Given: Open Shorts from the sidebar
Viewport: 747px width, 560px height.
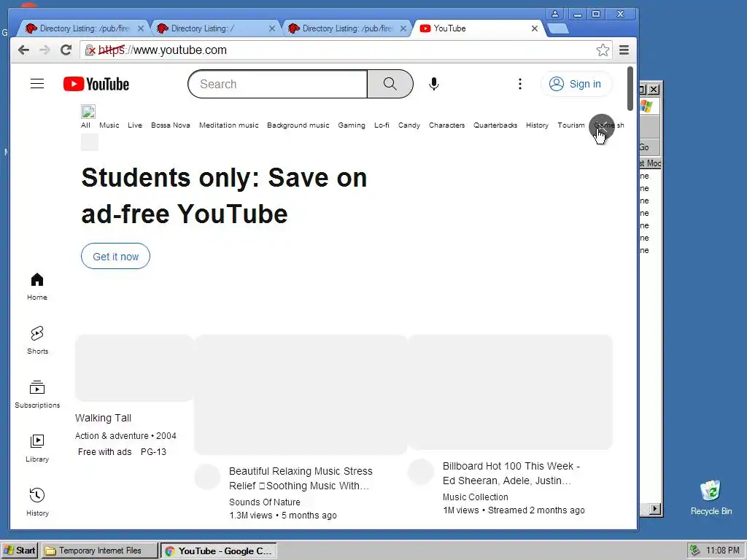Looking at the screenshot, I should [x=37, y=340].
